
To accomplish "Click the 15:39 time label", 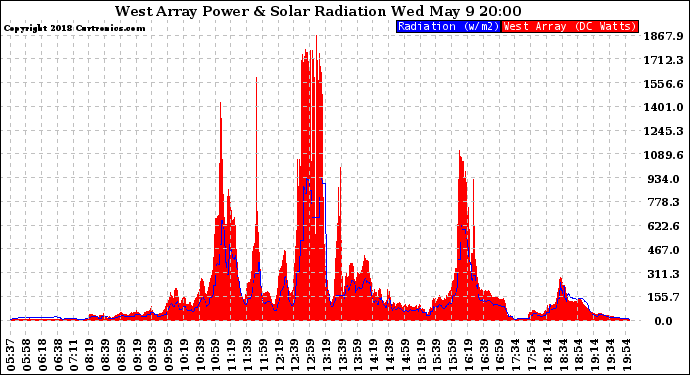I will [437, 355].
